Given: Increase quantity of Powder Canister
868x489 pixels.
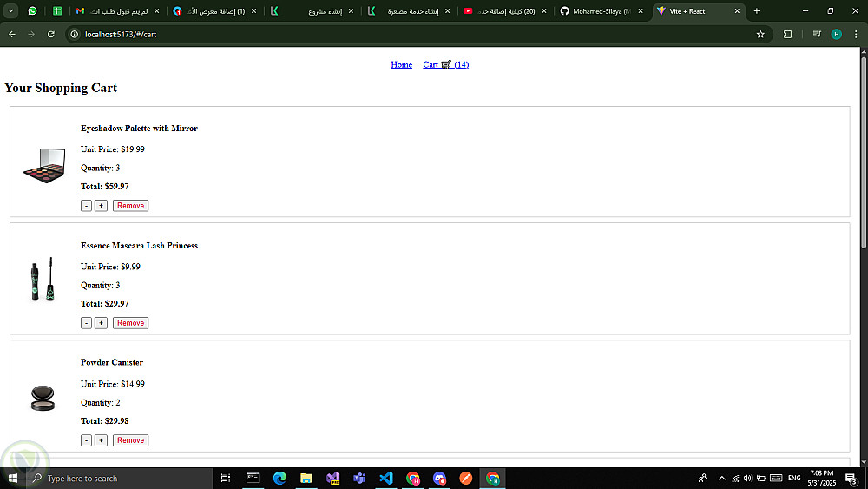Looking at the screenshot, I should (101, 440).
